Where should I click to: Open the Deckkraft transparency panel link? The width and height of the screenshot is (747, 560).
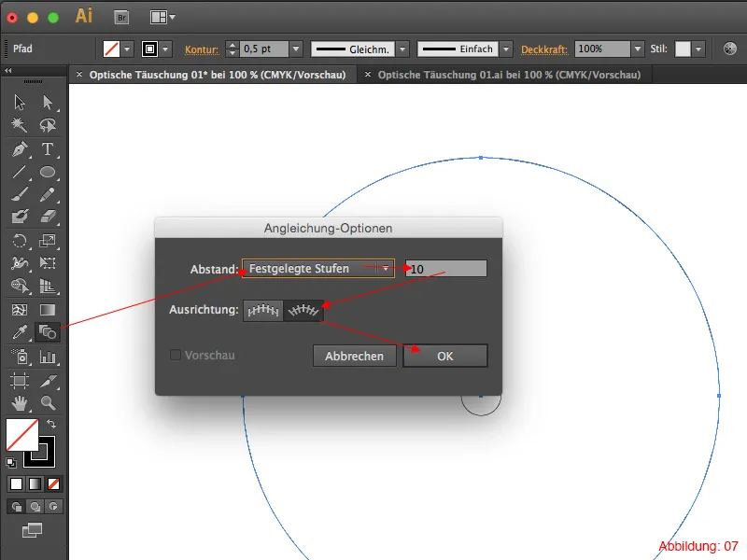[x=544, y=49]
